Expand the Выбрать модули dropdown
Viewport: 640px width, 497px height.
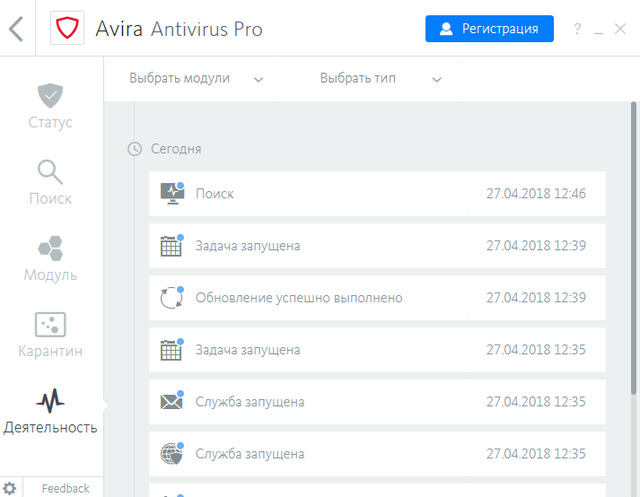[196, 78]
